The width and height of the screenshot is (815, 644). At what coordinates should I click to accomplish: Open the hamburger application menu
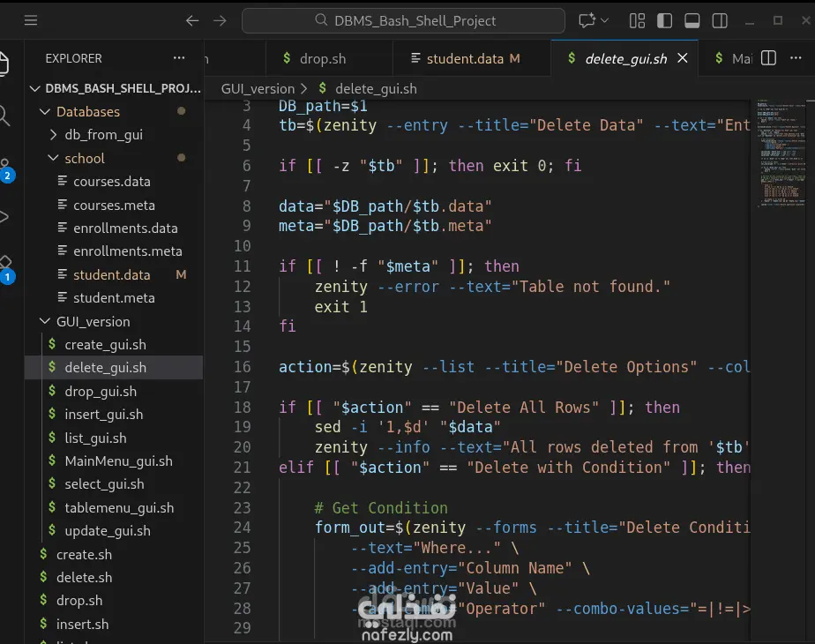[31, 20]
